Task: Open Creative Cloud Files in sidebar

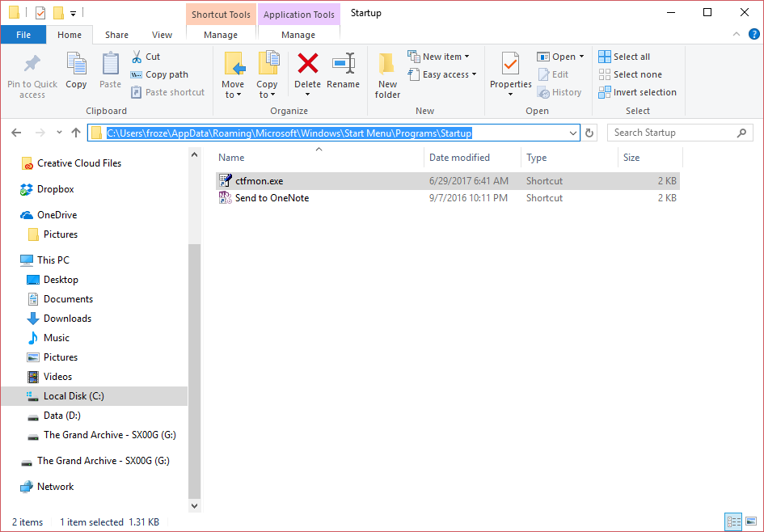Action: (79, 163)
